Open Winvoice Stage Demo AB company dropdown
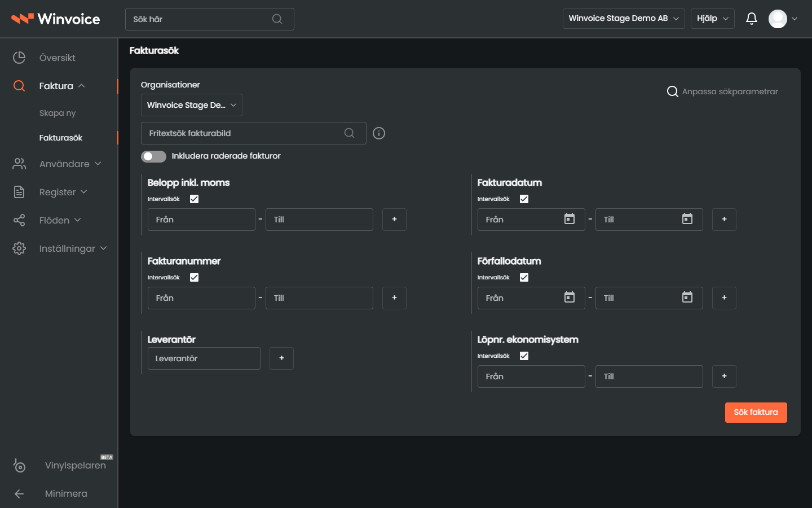Viewport: 812px width, 508px height. [x=624, y=19]
